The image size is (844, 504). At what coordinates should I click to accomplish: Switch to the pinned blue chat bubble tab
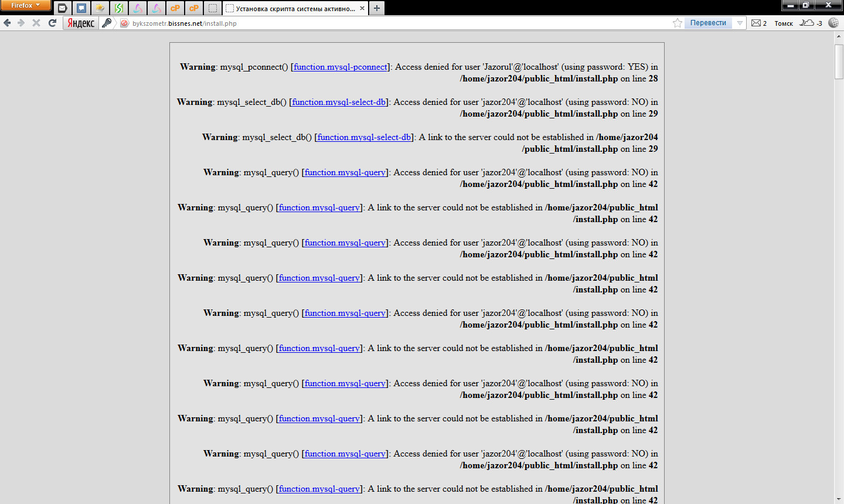click(x=81, y=8)
